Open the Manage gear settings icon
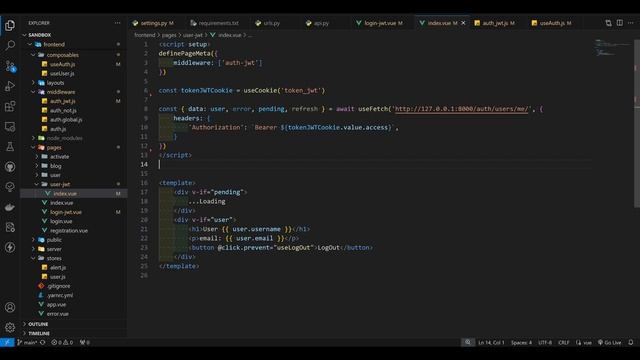 10,327
